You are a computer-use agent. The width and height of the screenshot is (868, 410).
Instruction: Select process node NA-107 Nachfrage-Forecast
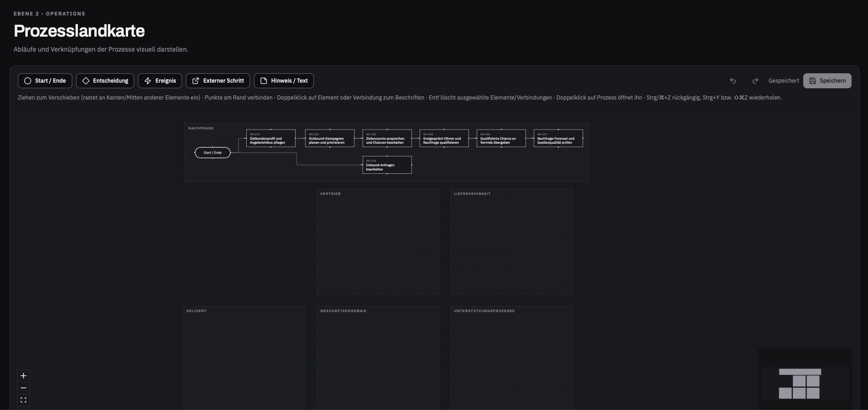(558, 138)
